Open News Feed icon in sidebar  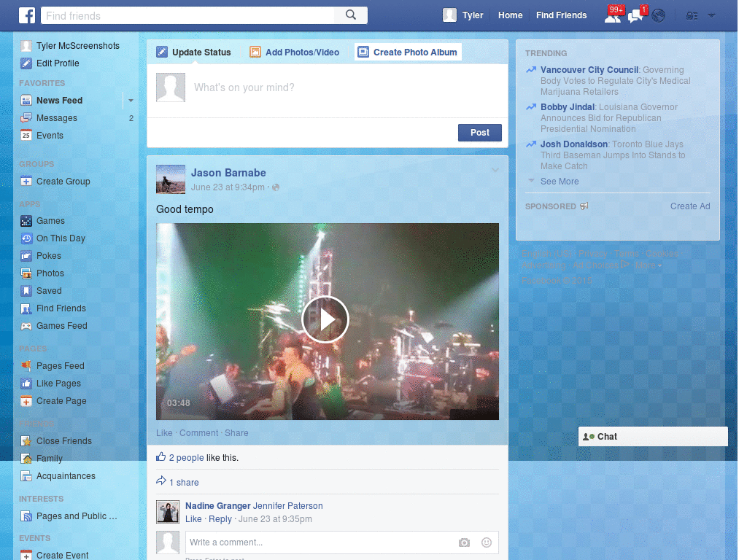pos(26,101)
